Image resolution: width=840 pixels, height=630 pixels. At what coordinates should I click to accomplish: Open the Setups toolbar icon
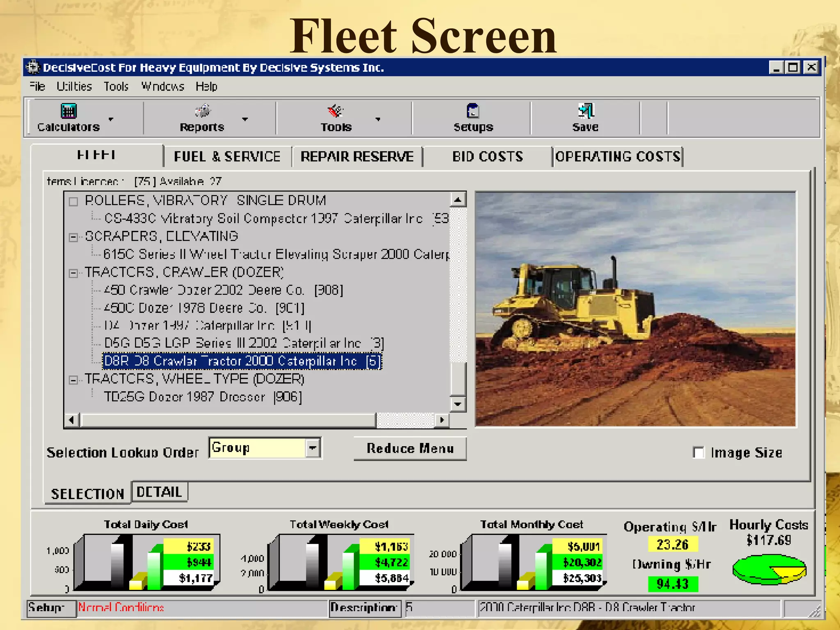point(473,111)
